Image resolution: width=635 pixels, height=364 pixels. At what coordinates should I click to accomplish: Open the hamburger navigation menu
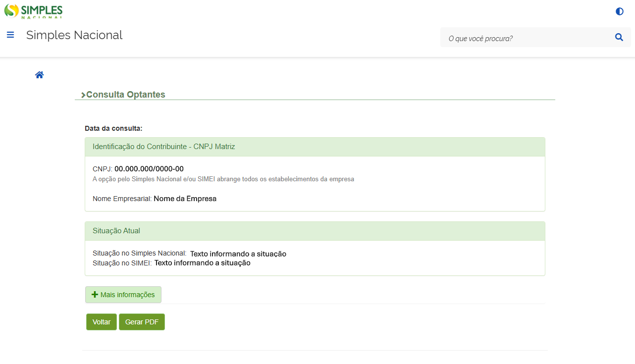(10, 35)
